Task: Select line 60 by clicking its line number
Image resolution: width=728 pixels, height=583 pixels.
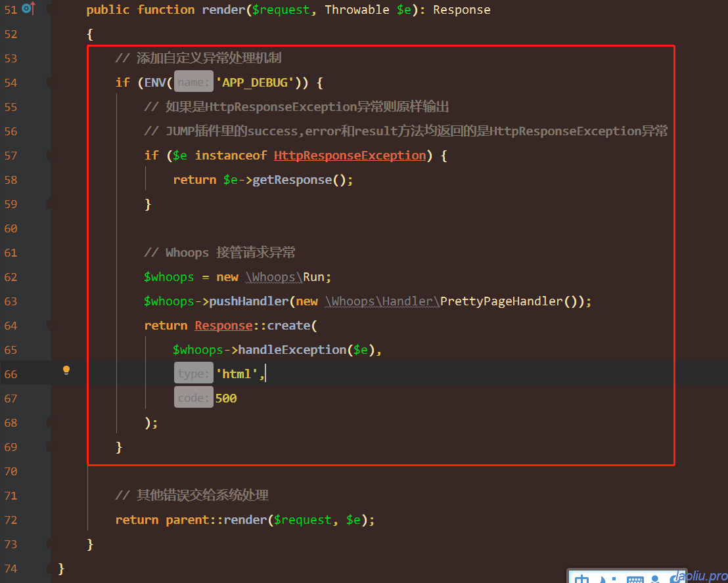Action: tap(11, 228)
